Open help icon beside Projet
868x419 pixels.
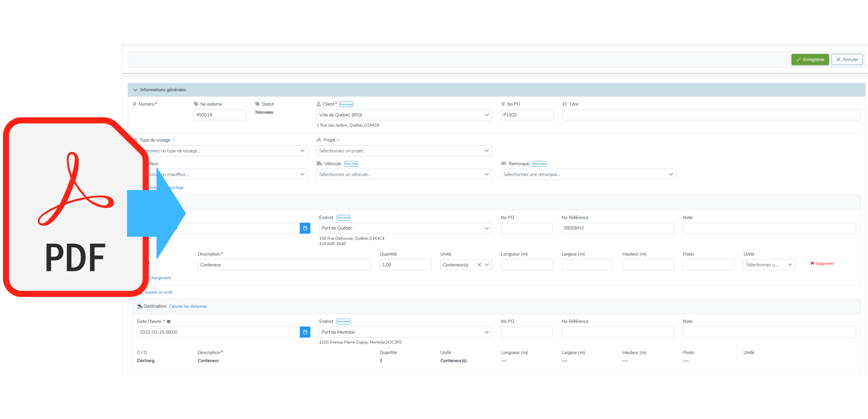coord(338,140)
